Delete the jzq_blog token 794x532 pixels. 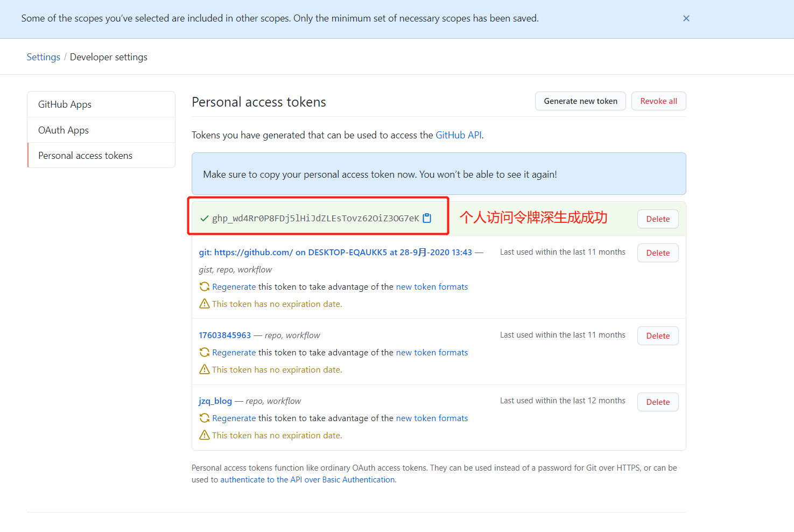[x=657, y=402]
